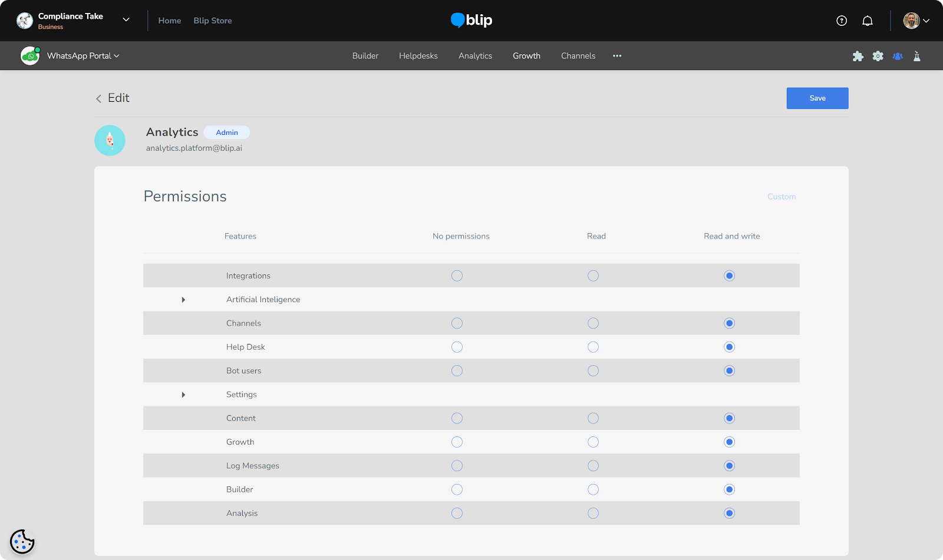Click the Save button
Screen dimensions: 943x560
(817, 98)
